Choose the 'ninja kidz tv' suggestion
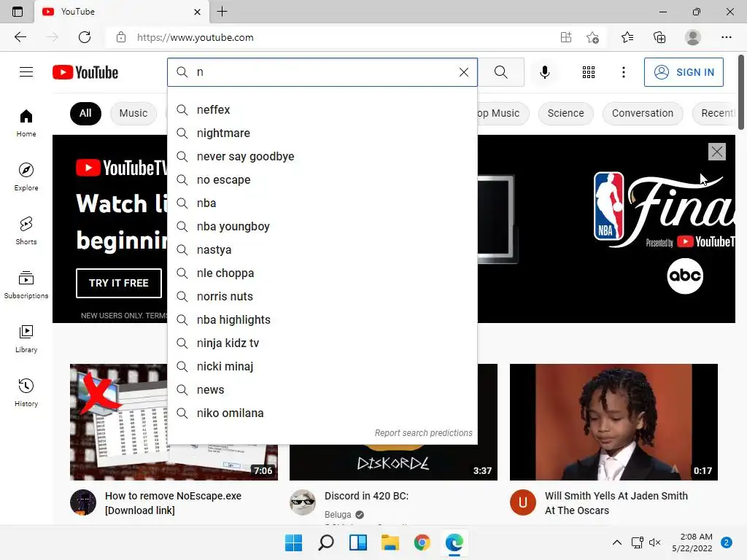 pyautogui.click(x=322, y=343)
